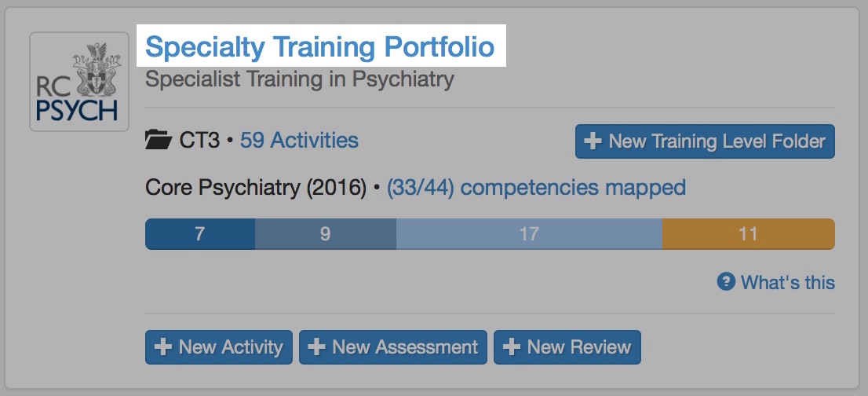Select the dark blue segment labeled 7
This screenshot has height=396, width=868.
200,234
